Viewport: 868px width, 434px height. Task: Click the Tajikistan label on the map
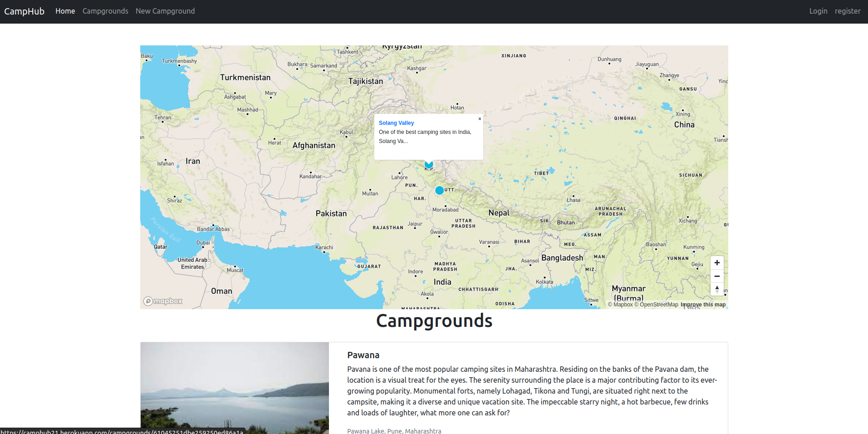366,81
